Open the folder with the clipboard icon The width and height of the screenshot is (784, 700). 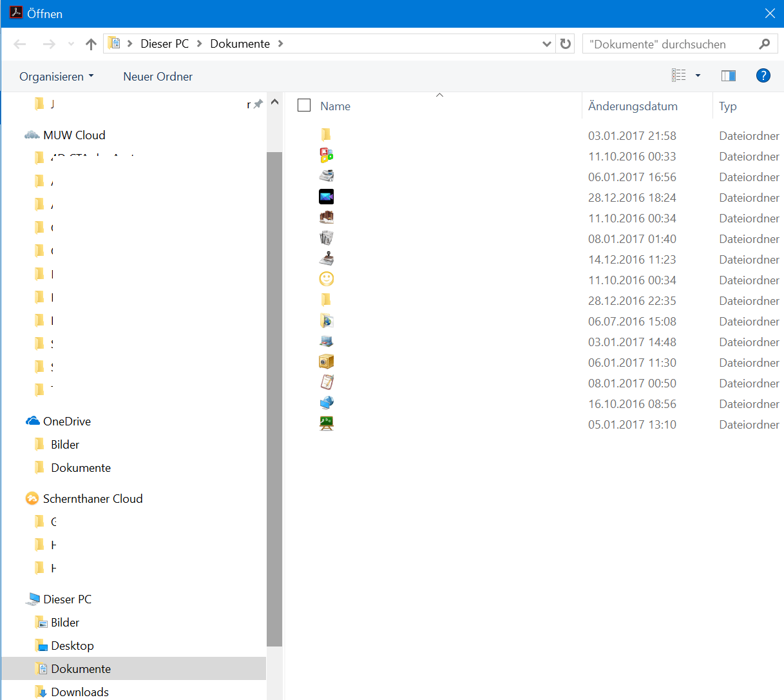pyautogui.click(x=326, y=382)
